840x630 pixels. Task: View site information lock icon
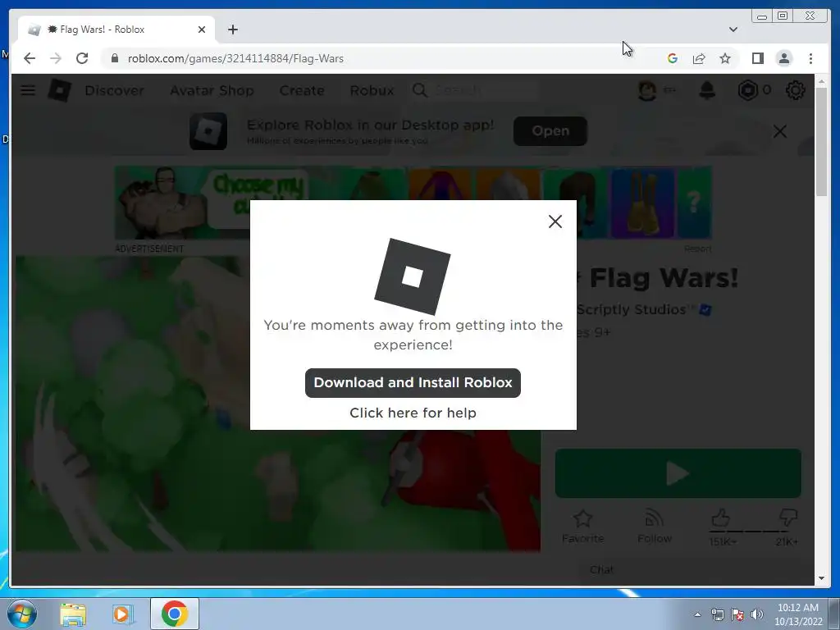tap(114, 58)
